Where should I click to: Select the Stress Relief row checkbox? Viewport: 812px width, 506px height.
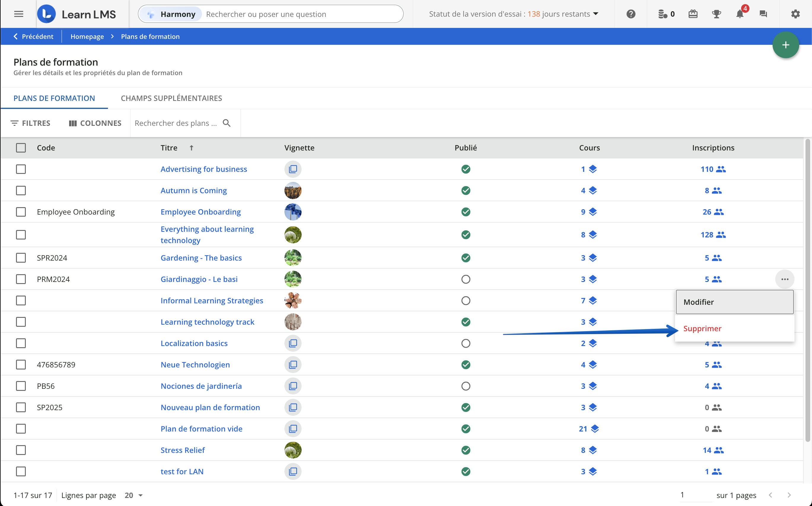click(21, 450)
